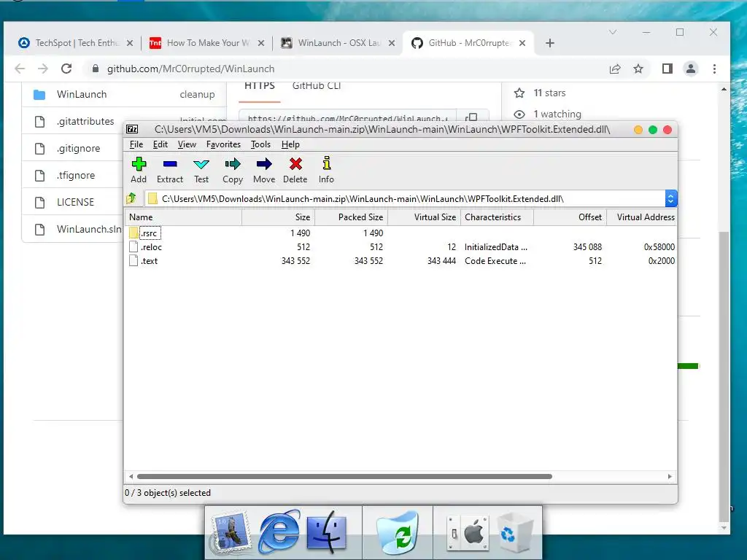The width and height of the screenshot is (747, 560).
Task: Open the LICENSE file link
Action: [x=75, y=202]
